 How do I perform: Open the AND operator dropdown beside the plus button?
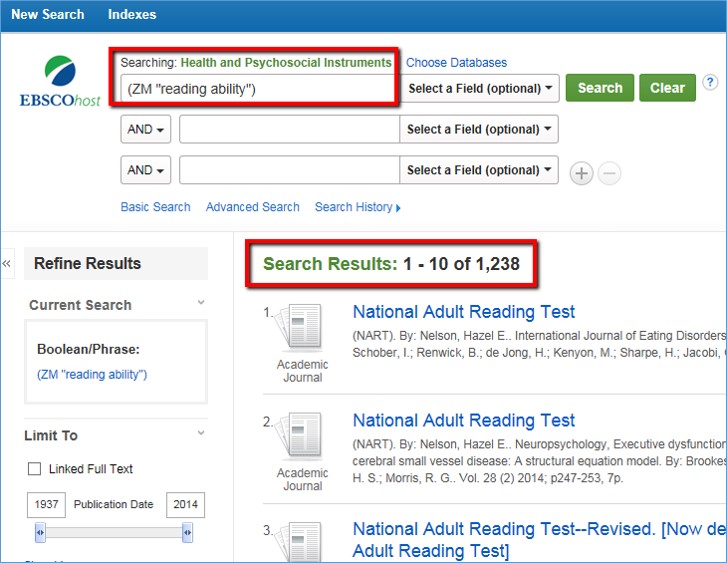(146, 170)
